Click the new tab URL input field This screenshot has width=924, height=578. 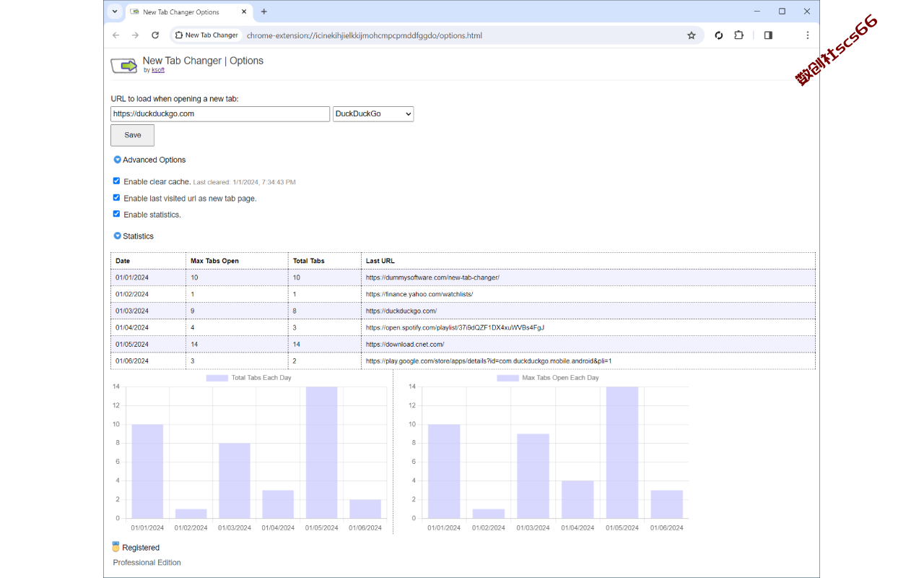(220, 113)
